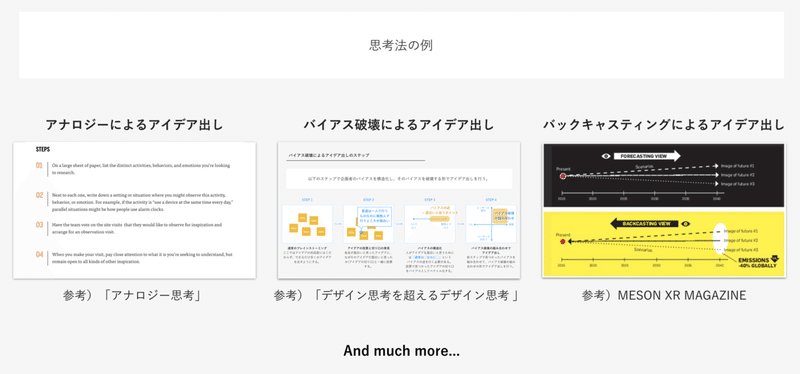
Task: Click the STEP 3 bias structure diagram
Action: 430,224
